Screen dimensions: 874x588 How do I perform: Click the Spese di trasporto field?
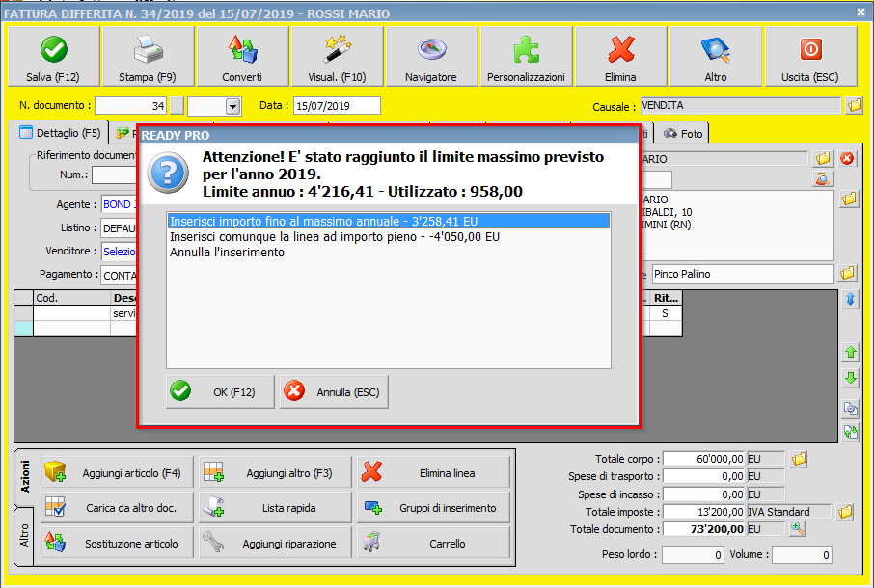[x=704, y=476]
